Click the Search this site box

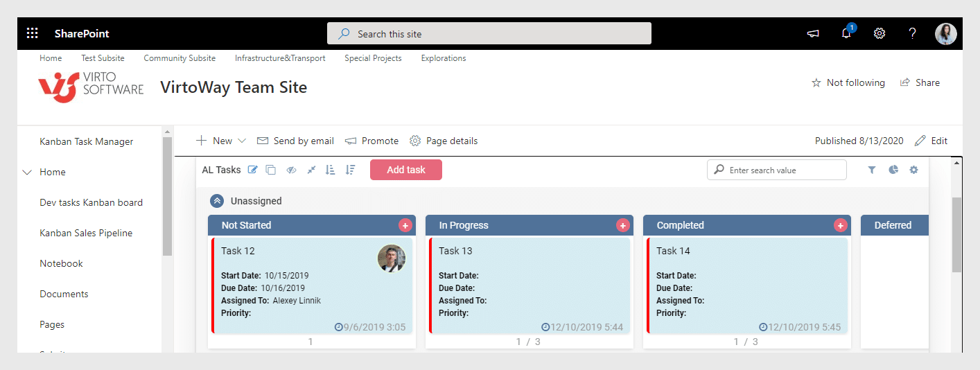click(489, 33)
